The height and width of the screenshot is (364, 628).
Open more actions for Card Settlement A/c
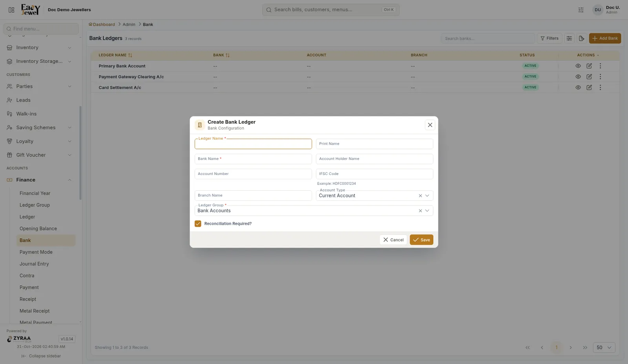coord(600,87)
